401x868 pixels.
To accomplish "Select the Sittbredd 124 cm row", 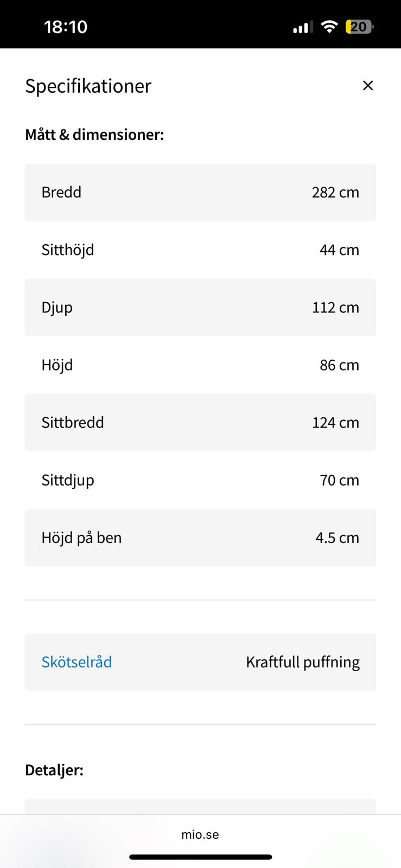I will point(200,423).
